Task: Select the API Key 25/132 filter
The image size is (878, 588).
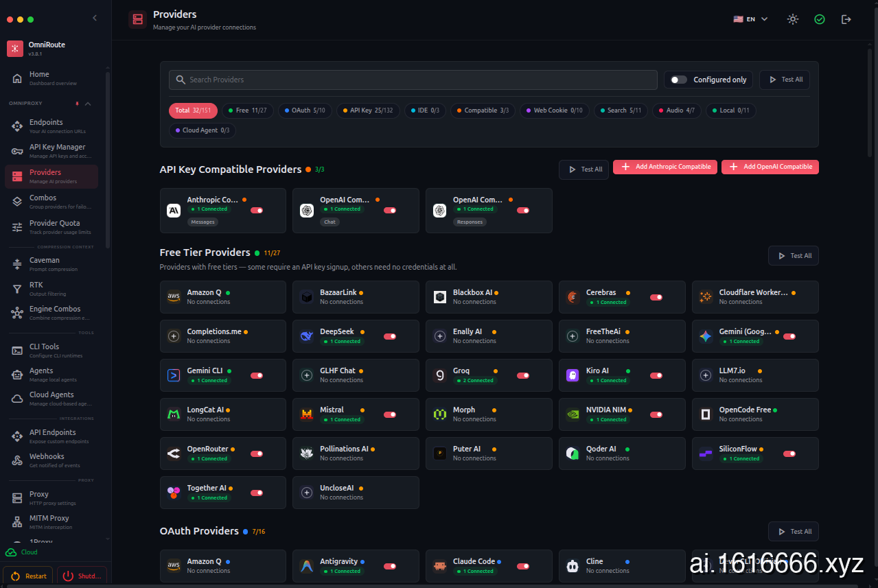Action: tap(368, 110)
